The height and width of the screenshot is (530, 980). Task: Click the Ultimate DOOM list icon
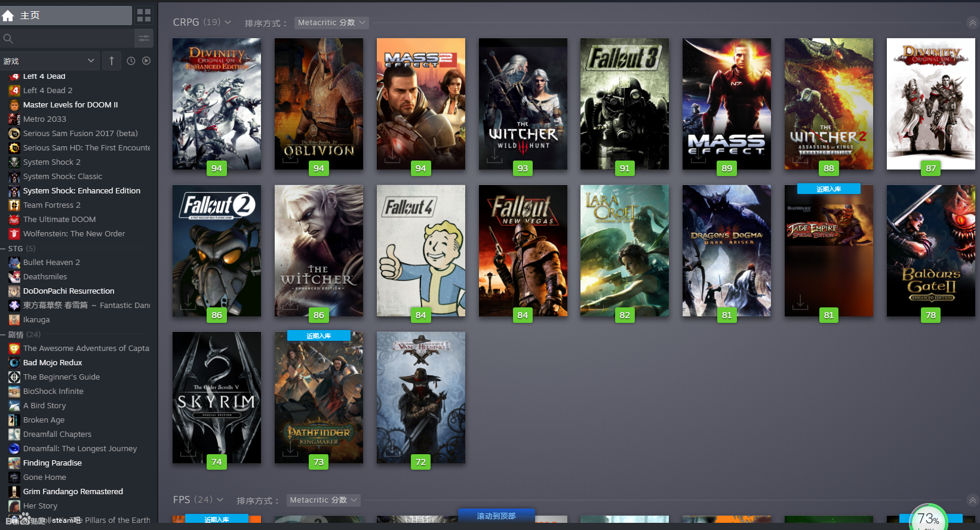[x=14, y=219]
